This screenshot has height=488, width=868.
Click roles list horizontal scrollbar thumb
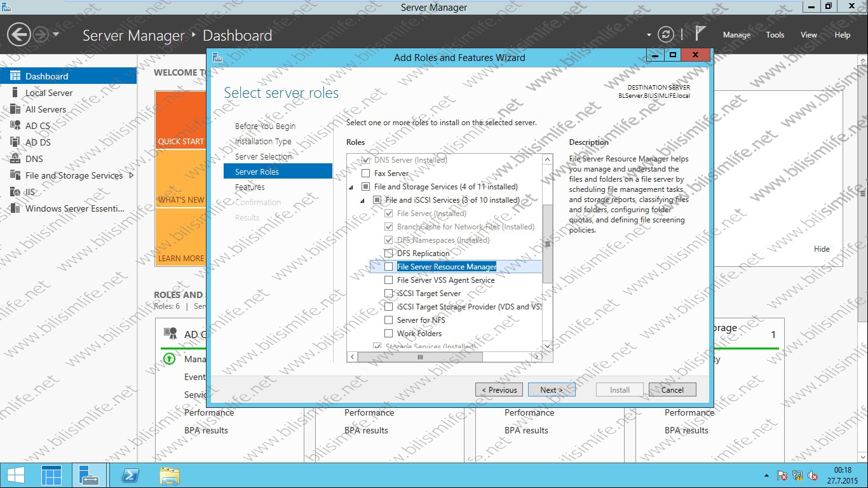point(420,357)
